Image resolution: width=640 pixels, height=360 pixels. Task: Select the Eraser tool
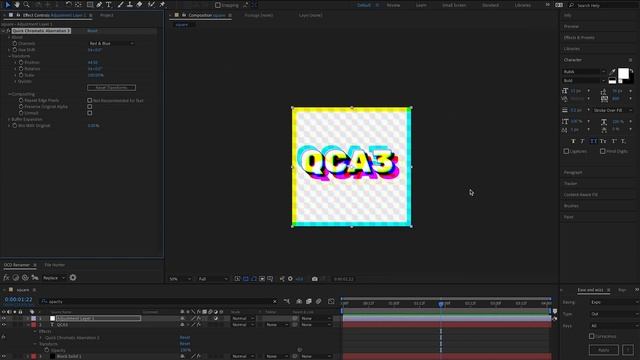[139, 4]
